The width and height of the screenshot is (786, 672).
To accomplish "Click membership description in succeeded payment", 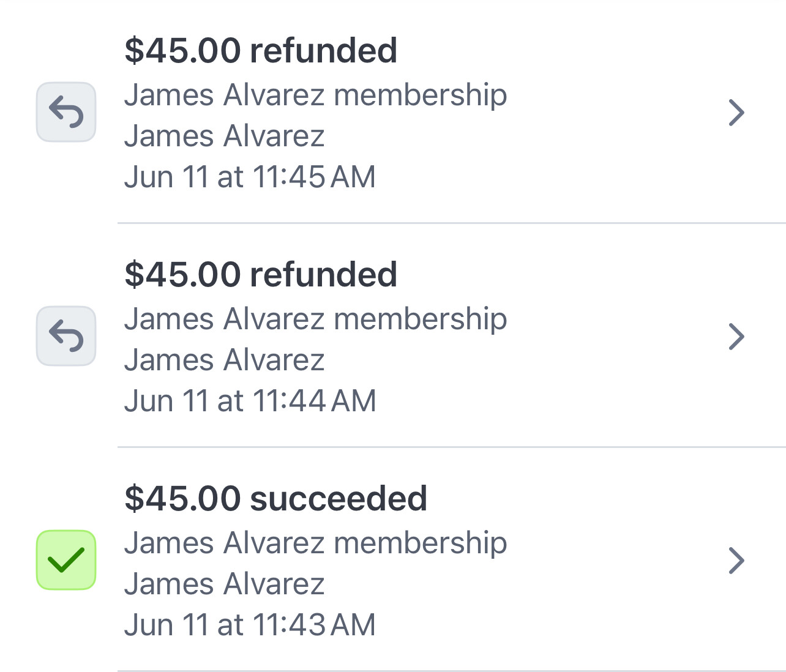I will pyautogui.click(x=316, y=543).
